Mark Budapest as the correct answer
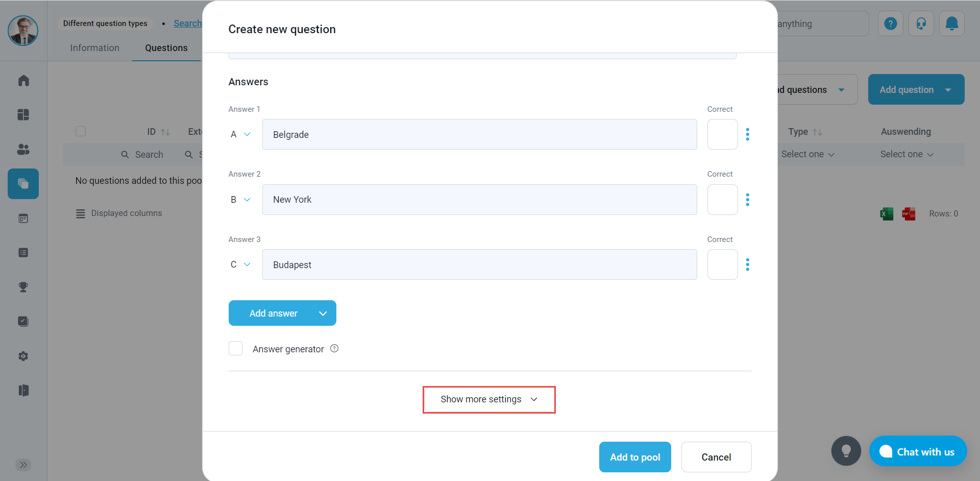This screenshot has width=980, height=481. tap(722, 264)
